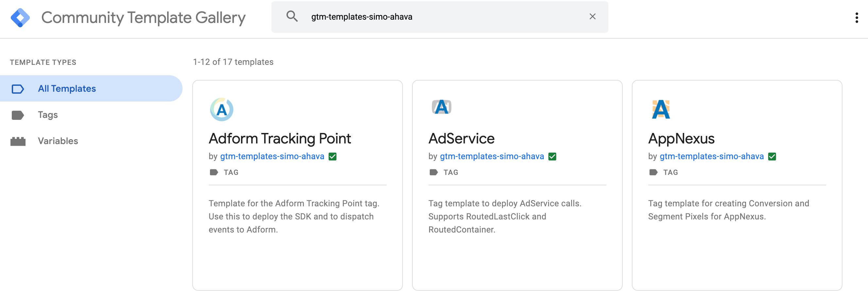Viewport: 868px width, 298px height.
Task: Click AppNexus description text
Action: coord(728,210)
